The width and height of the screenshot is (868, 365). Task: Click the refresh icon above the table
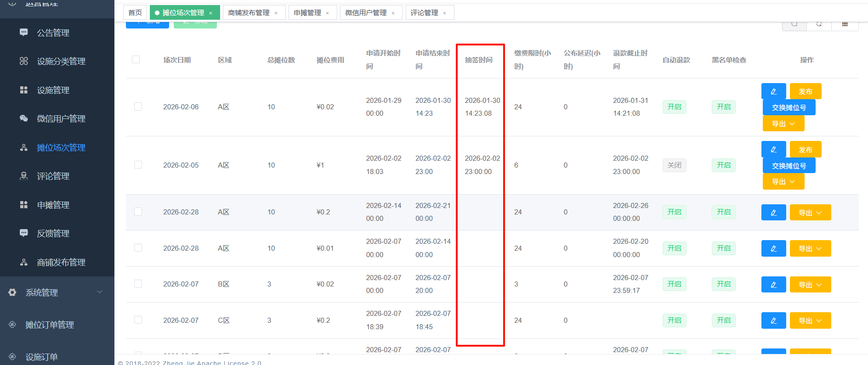click(x=819, y=25)
